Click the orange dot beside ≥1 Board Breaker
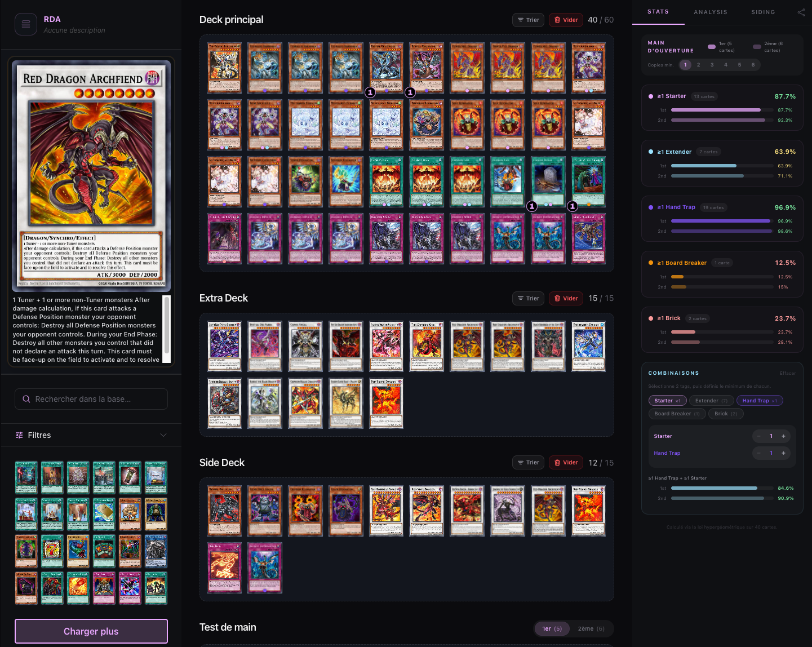 651,263
